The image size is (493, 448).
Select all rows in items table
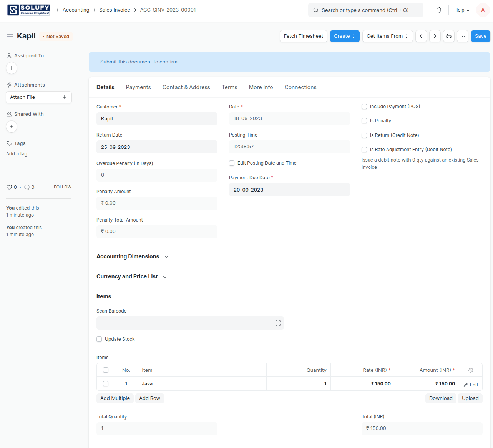[106, 370]
